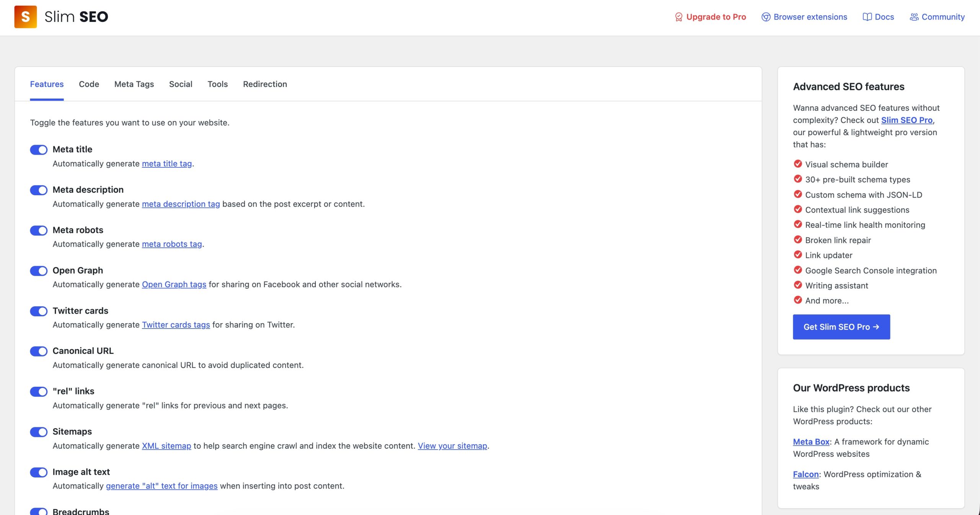Click the Community people icon
This screenshot has height=515, width=980.
tap(914, 17)
